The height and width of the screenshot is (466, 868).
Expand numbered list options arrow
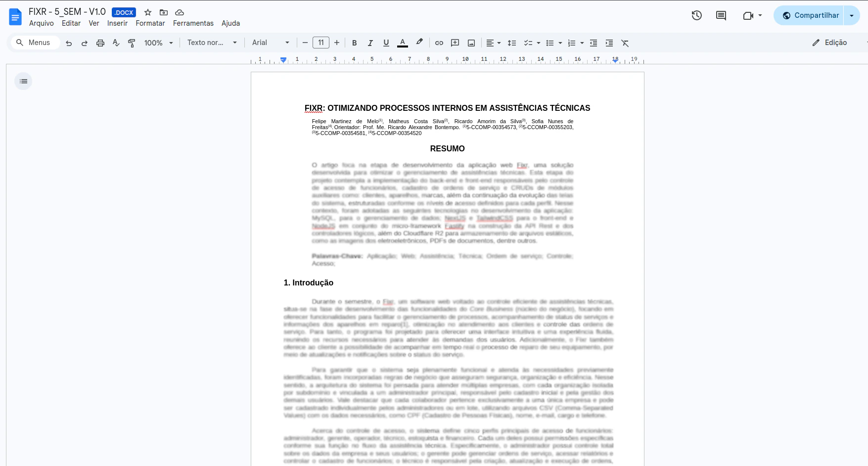[582, 43]
